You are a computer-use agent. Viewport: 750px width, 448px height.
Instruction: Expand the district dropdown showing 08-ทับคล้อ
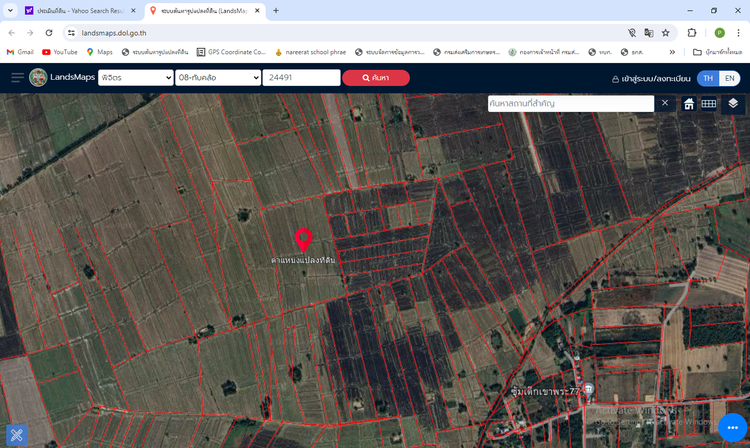point(217,78)
